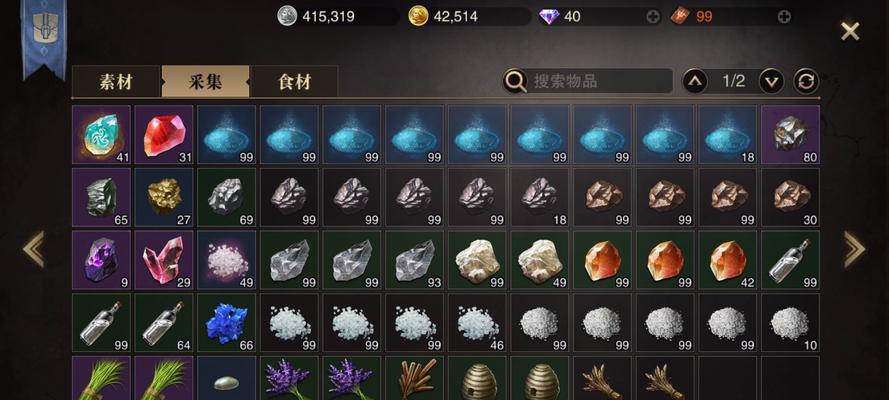Select the pink crystal item with 29 count
The width and height of the screenshot is (889, 400).
click(164, 259)
